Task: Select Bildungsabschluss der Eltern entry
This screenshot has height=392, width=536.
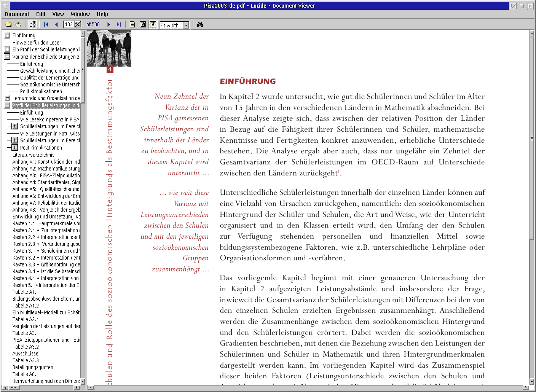Action: coord(46,299)
